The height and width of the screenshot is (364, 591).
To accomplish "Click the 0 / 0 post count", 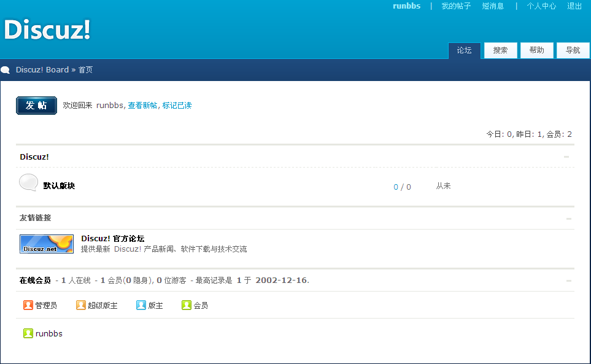I will pos(402,187).
